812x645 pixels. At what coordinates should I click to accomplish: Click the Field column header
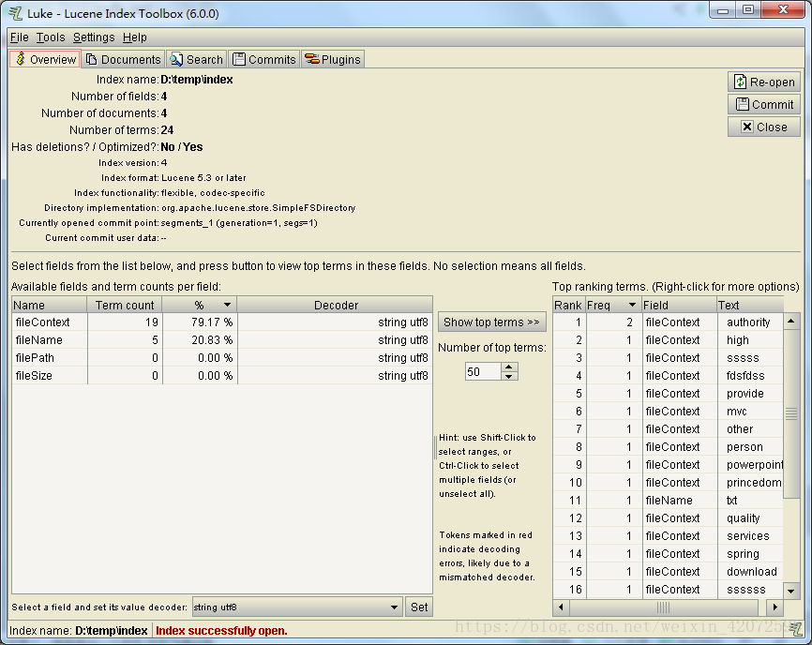coord(679,305)
